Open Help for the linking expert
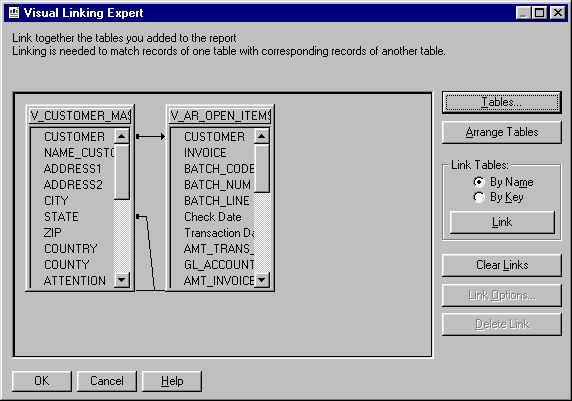The height and width of the screenshot is (401, 572). coord(172,381)
